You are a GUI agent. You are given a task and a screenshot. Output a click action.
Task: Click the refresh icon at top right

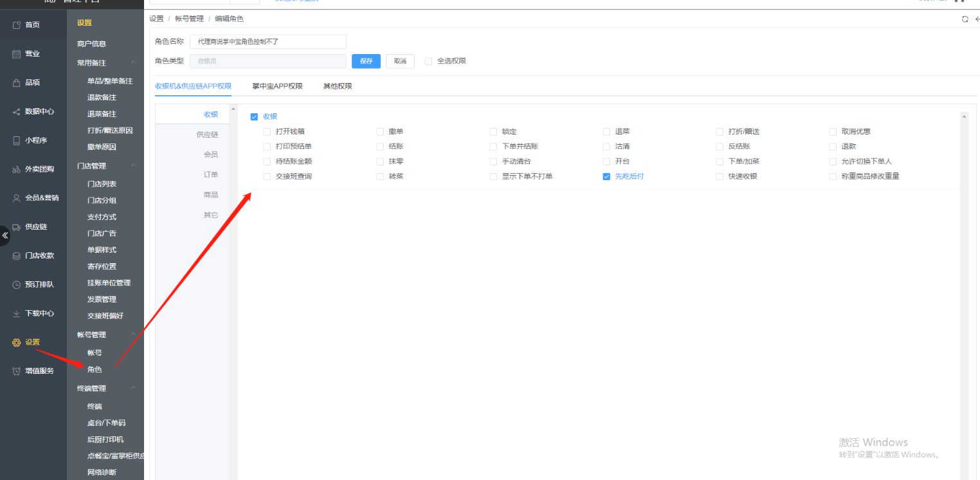(965, 19)
